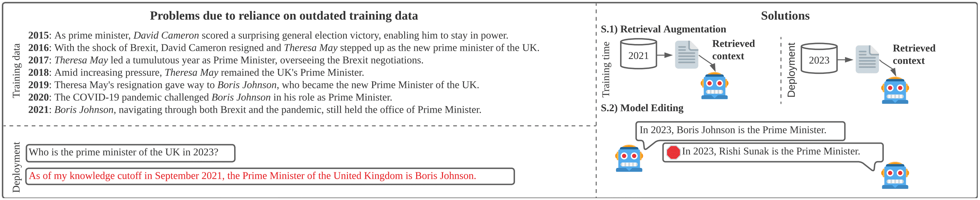The height and width of the screenshot is (200, 980).
Task: Select the robot below Rishi Sunak bubble
Action: [x=895, y=176]
